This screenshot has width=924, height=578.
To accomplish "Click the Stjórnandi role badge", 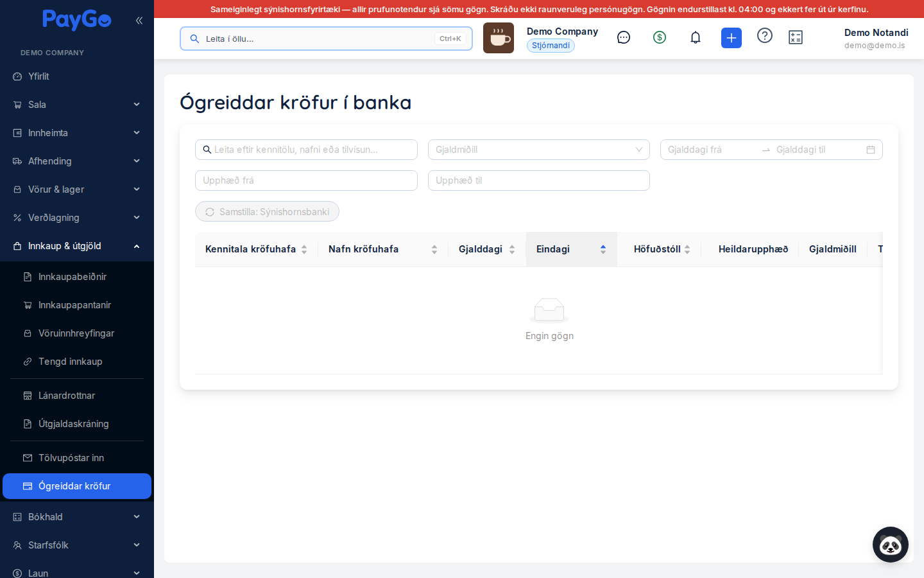I will (x=551, y=46).
